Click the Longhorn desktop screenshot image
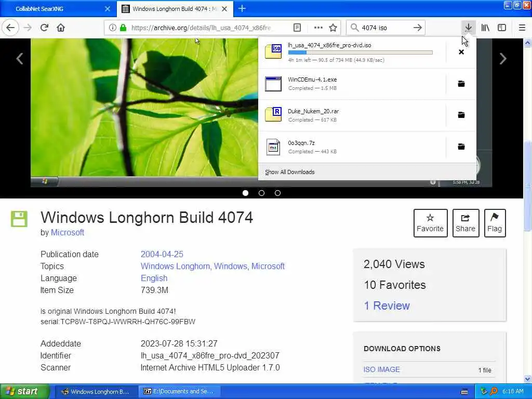532x399 pixels. [144, 112]
